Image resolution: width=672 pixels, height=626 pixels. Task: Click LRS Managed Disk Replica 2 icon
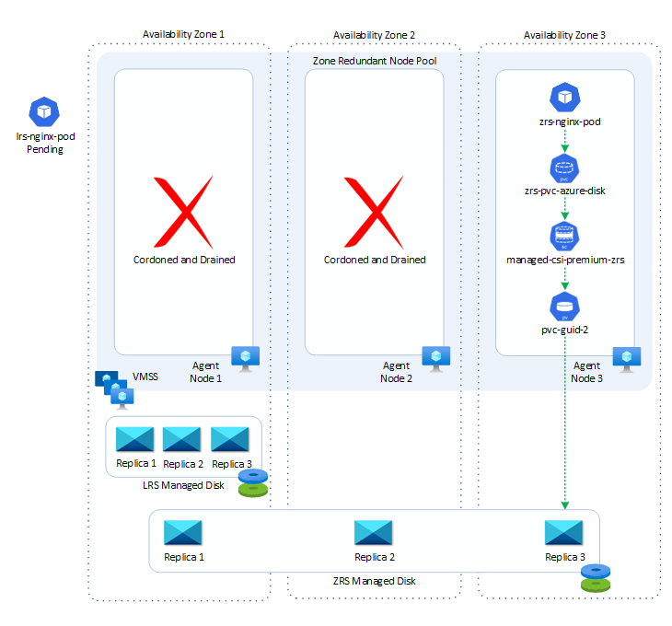coord(181,439)
